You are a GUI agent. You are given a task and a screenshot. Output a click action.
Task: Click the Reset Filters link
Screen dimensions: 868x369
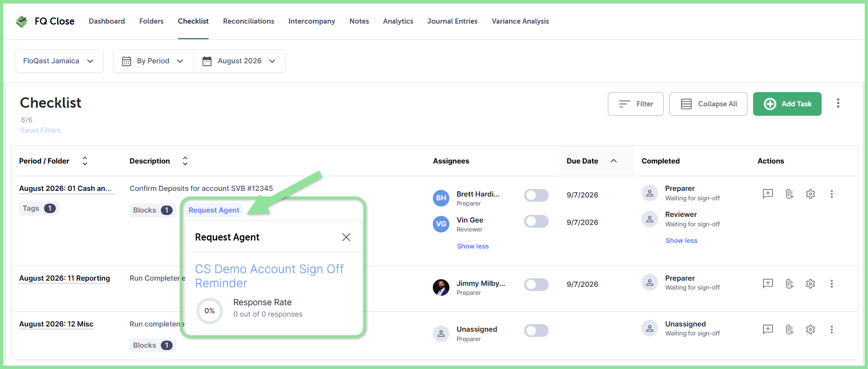[x=41, y=130]
